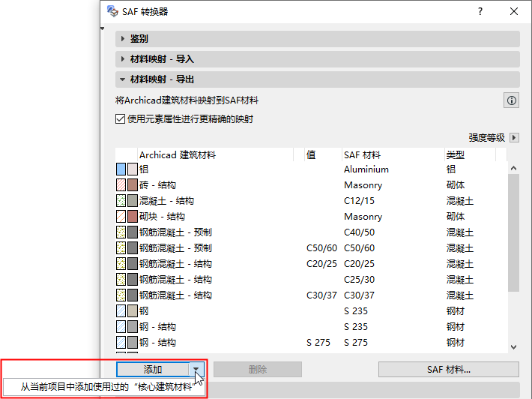Click the C20/25 value cell
532x399 pixels.
pyautogui.click(x=321, y=264)
